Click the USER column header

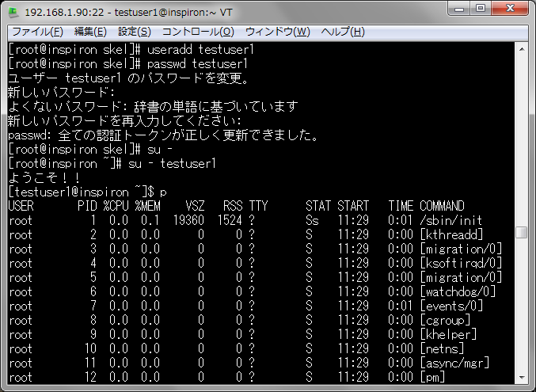pos(21,206)
